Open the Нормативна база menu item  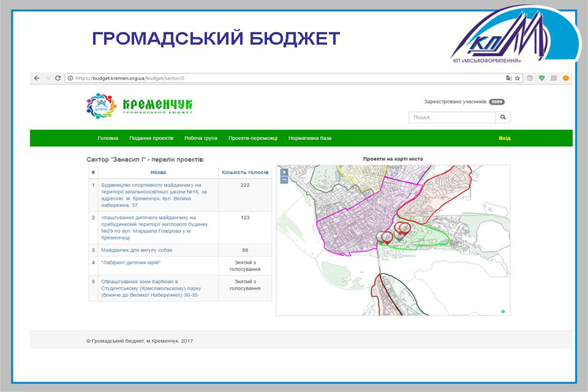(x=309, y=138)
